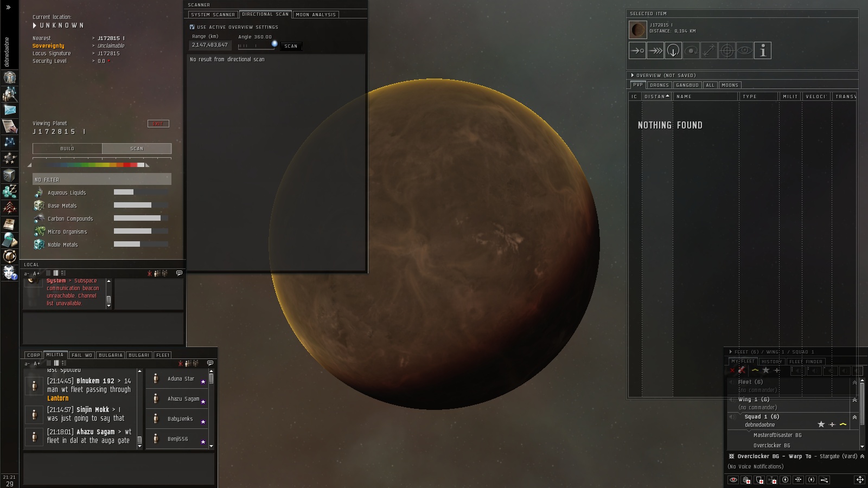Screen dimensions: 868x488
Task: Open the Help portrait icon in the sidebar
Action: click(x=10, y=272)
